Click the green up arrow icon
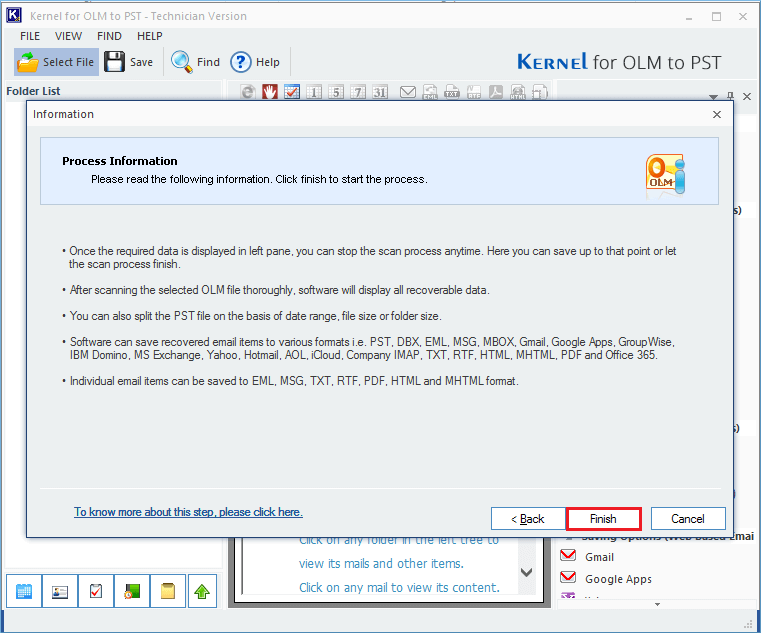The height and width of the screenshot is (633, 761). 202,591
